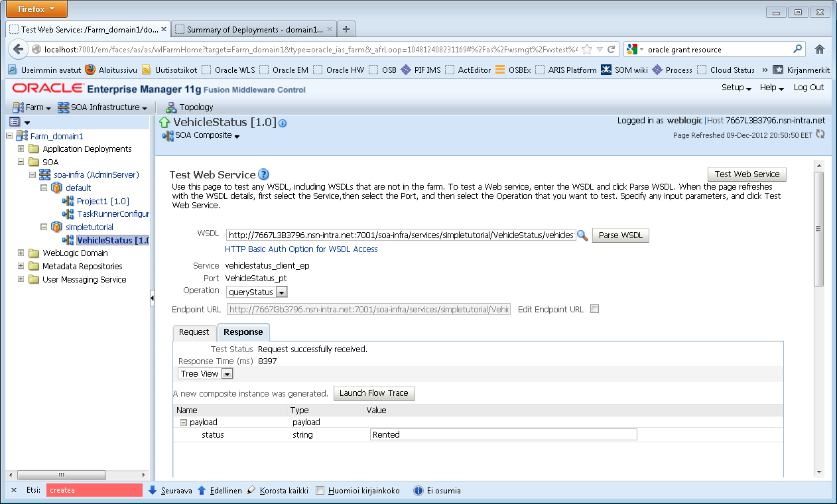837x504 pixels.
Task: Show more bookmarks chevron
Action: (765, 70)
